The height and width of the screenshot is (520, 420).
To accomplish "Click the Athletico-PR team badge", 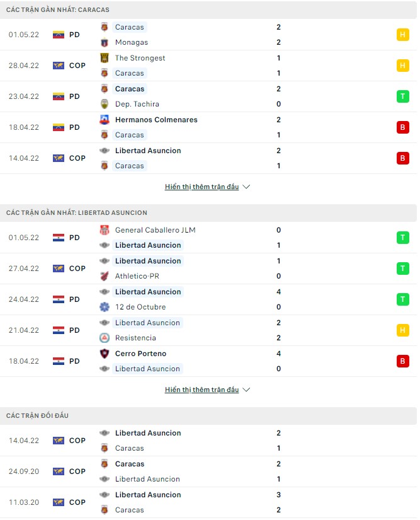I will tap(106, 276).
